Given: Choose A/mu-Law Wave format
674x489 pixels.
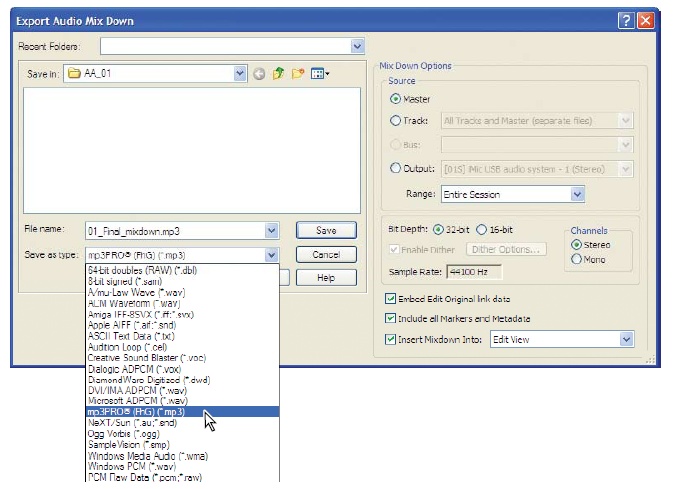Looking at the screenshot, I should coord(182,293).
